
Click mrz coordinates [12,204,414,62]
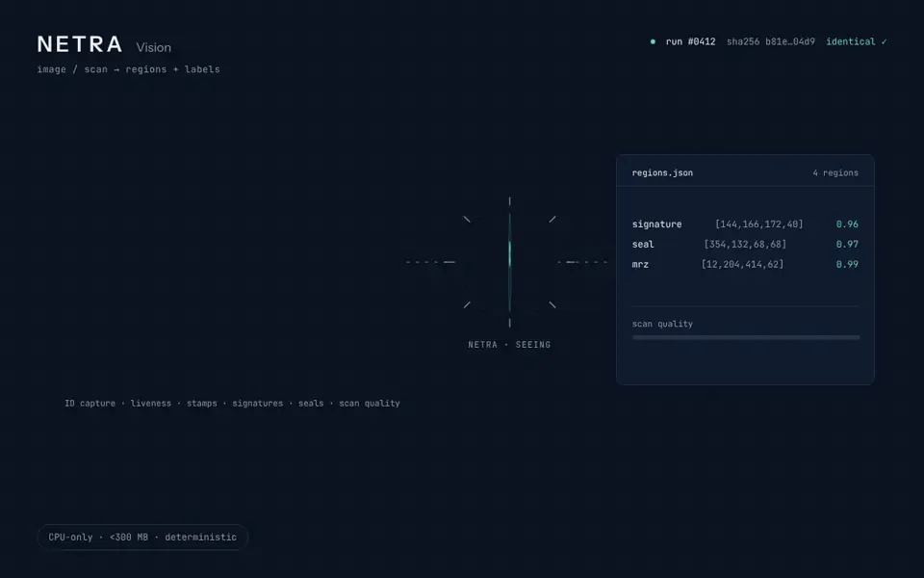(742, 264)
